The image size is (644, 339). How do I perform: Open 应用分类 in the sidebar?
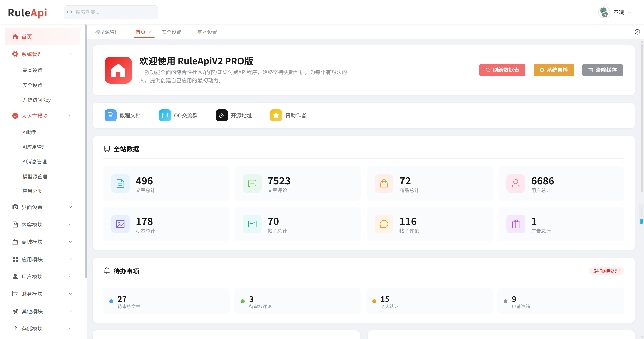(x=32, y=191)
